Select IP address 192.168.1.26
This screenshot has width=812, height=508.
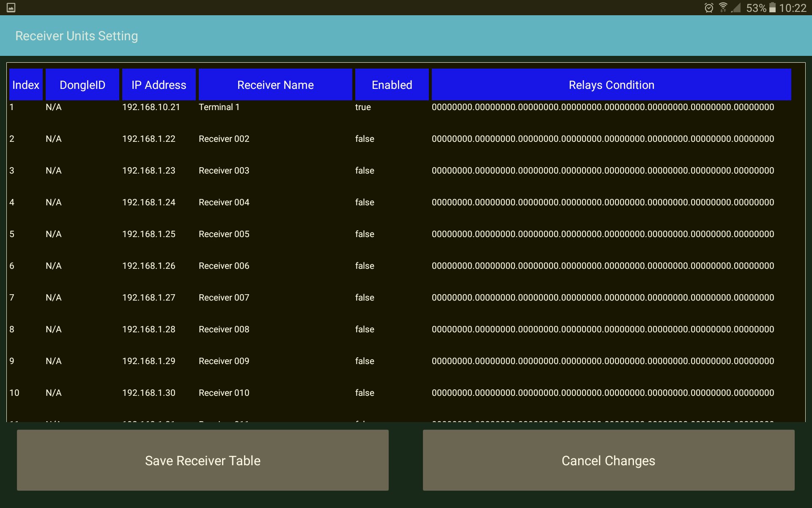149,266
